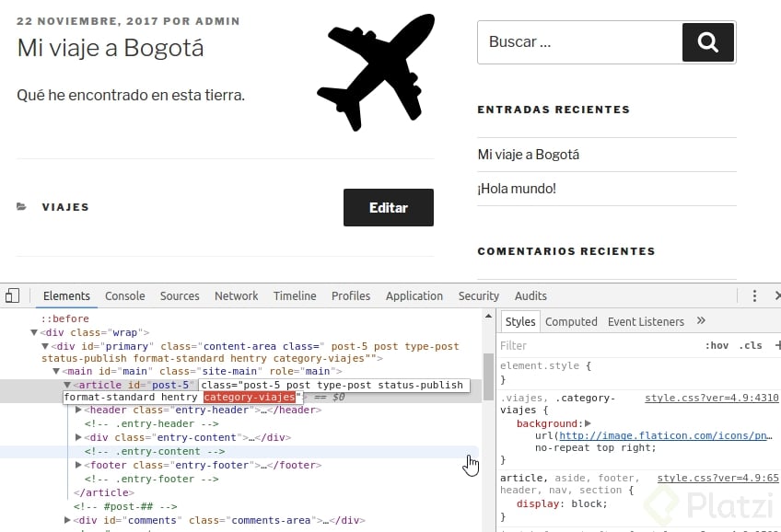Select the <!-- .entry-footer --> comment row

(151, 479)
